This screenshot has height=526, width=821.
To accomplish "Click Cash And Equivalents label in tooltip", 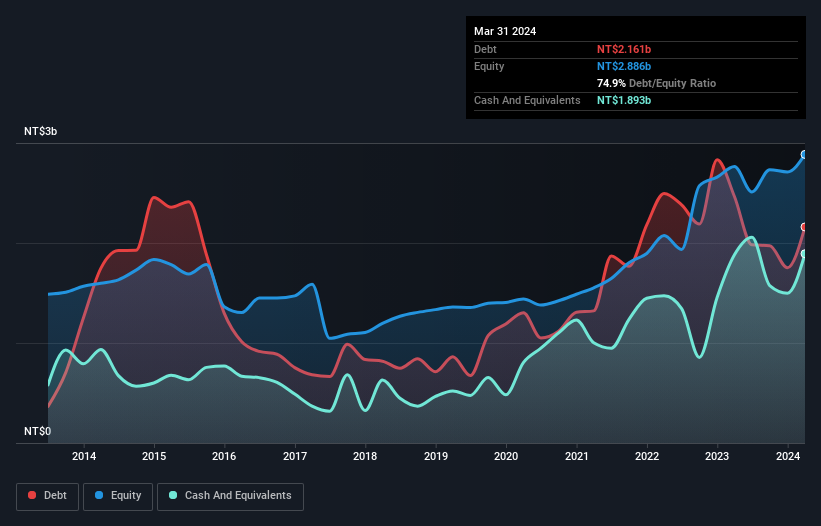I will coord(527,100).
